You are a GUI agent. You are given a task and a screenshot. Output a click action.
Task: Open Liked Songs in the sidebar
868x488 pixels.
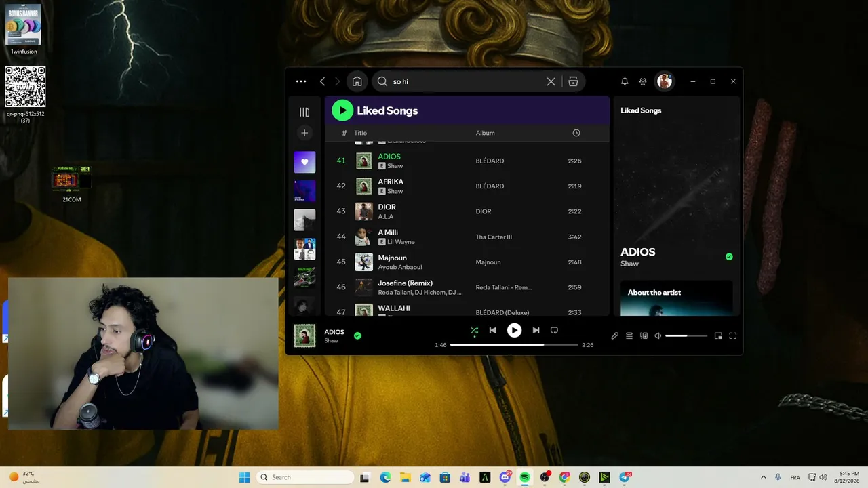click(304, 162)
